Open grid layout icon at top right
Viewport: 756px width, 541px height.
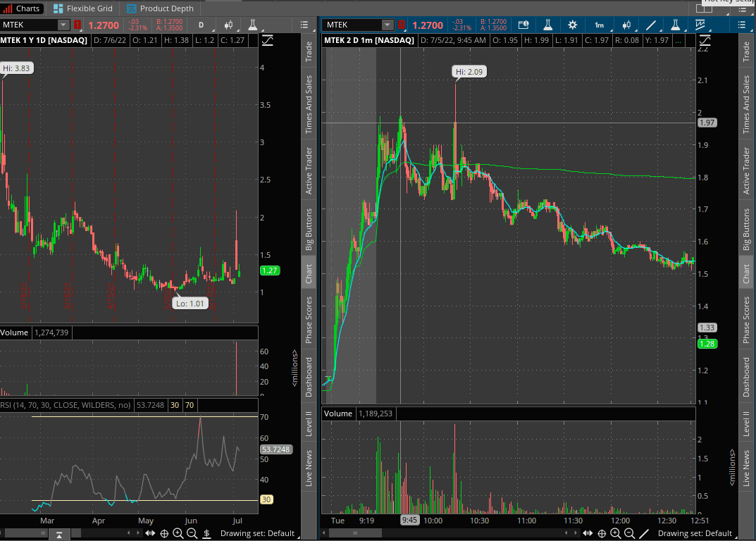pyautogui.click(x=704, y=8)
